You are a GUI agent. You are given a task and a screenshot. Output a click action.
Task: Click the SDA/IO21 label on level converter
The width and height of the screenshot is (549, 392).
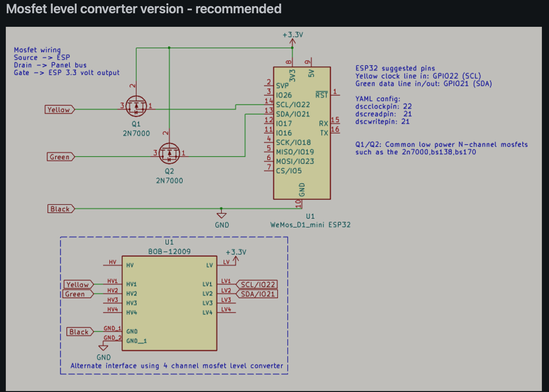257,294
